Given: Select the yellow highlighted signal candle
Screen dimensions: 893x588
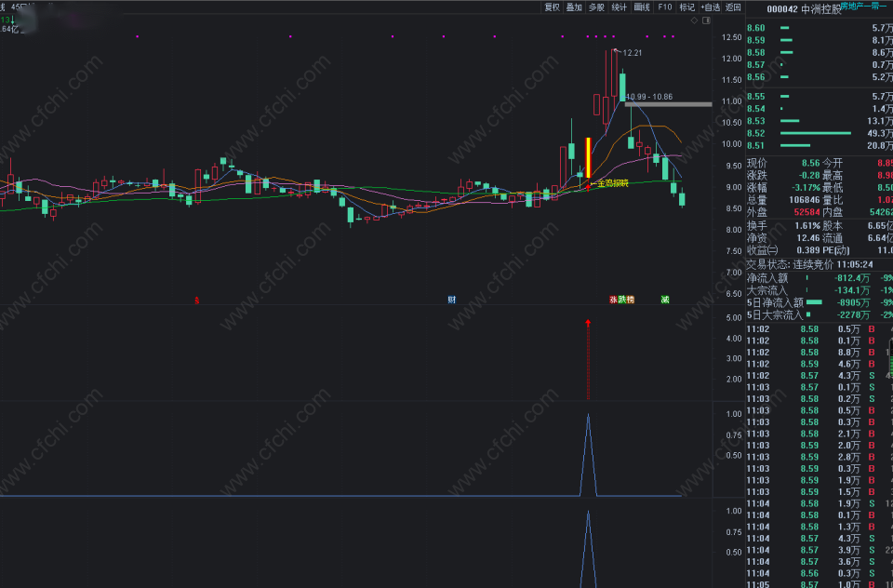Looking at the screenshot, I should pyautogui.click(x=588, y=157).
